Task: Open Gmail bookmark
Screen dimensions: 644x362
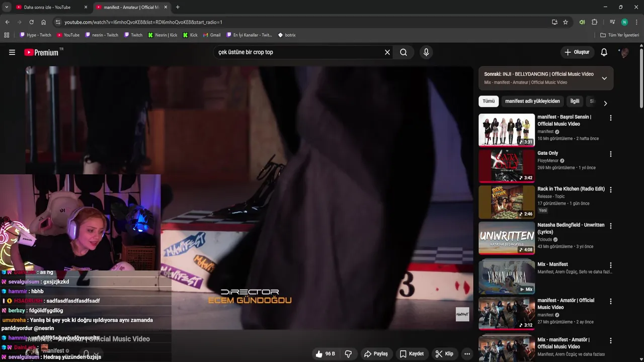Action: click(x=212, y=35)
